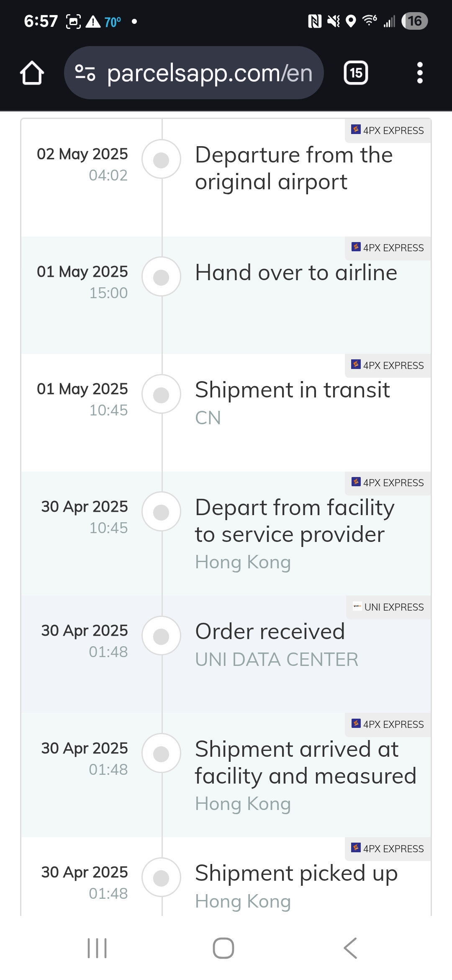Viewport: 452px width, 980px height.
Task: Click the timeline marker for Shipment picked up
Action: 161,878
